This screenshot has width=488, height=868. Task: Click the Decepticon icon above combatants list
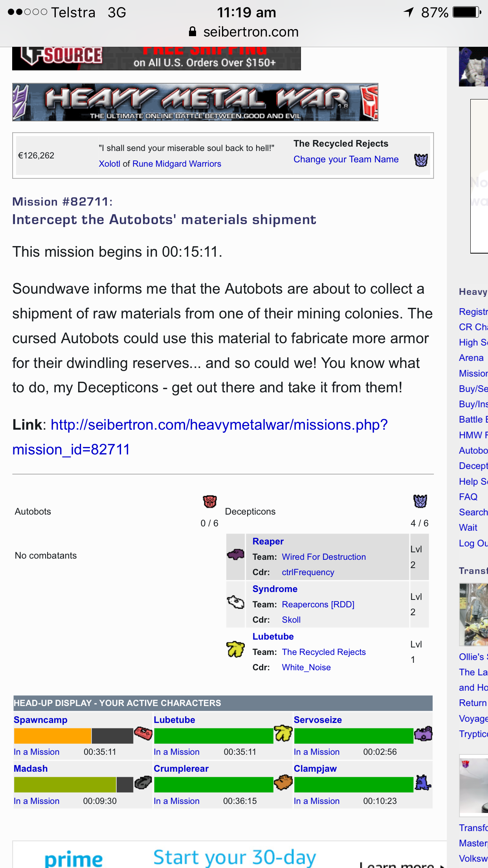tap(420, 501)
